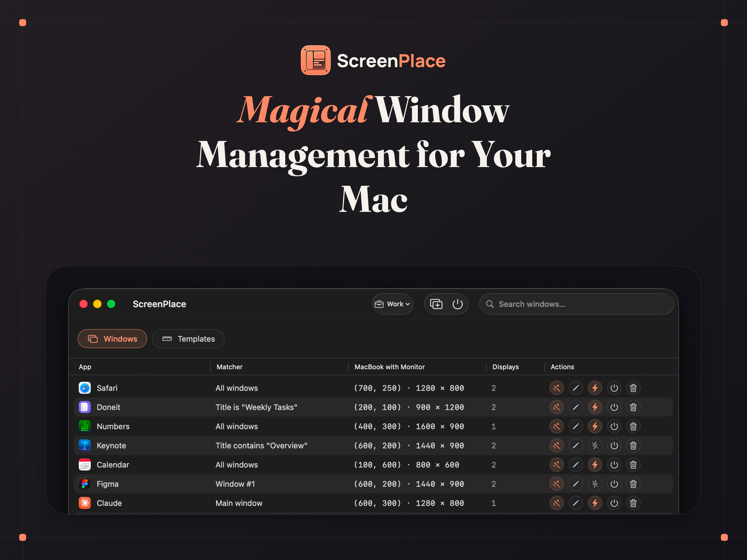Click the Keynote app name
Image resolution: width=747 pixels, height=560 pixels.
[111, 446]
